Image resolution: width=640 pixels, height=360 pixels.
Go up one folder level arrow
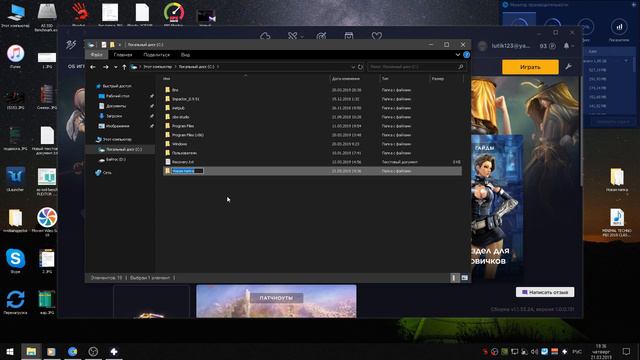(x=124, y=67)
